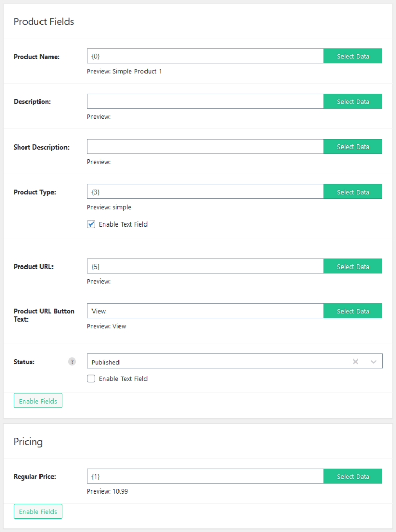Click the Status help question mark icon

(x=72, y=362)
